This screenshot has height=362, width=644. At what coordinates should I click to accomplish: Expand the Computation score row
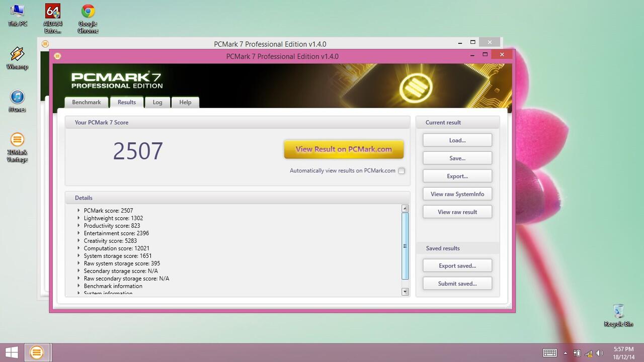coord(79,248)
